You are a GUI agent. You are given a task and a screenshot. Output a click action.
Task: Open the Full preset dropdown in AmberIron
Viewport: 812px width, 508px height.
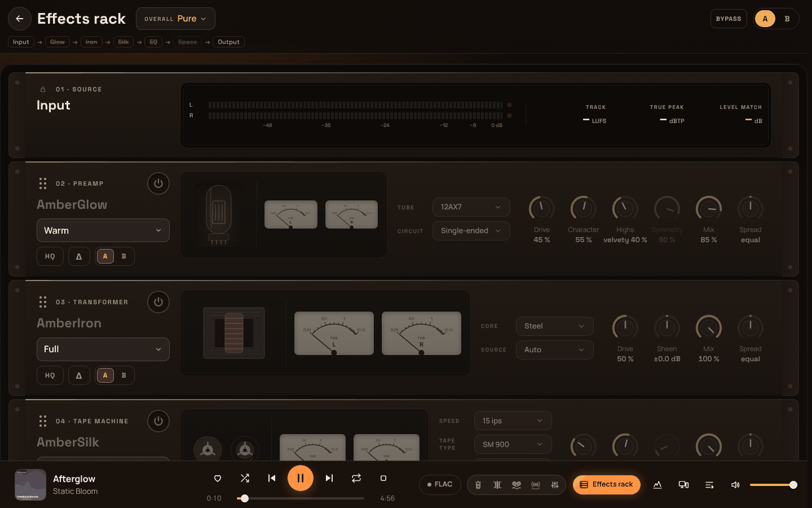pyautogui.click(x=103, y=349)
